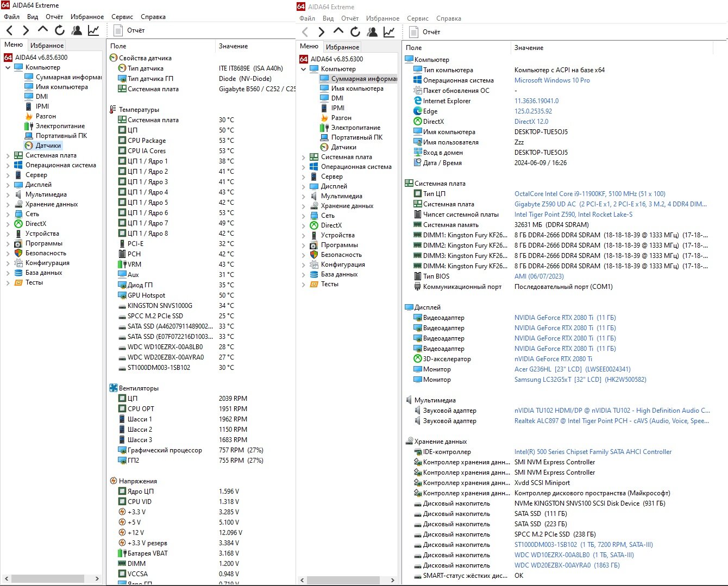Select Realtek ALC897 audio adapter link
This screenshot has width=728, height=586.
[x=612, y=421]
